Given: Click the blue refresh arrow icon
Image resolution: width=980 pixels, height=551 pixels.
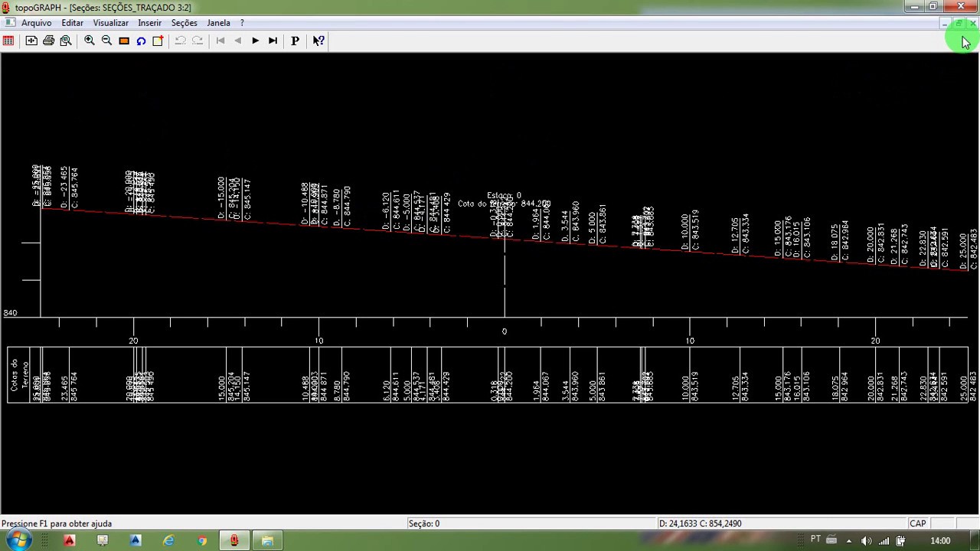Looking at the screenshot, I should [141, 41].
